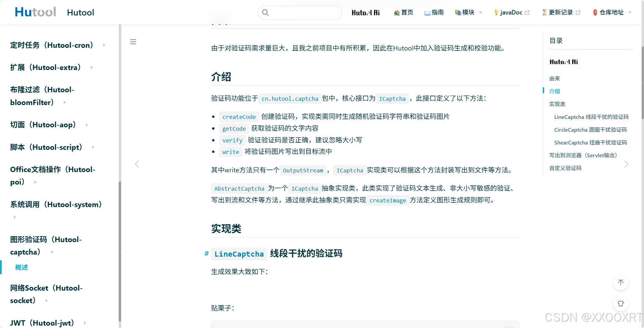Image resolution: width=644 pixels, height=328 pixels.
Task: Jump to ShearCaptcha 扭曲干扰验证码 entry
Action: point(591,142)
